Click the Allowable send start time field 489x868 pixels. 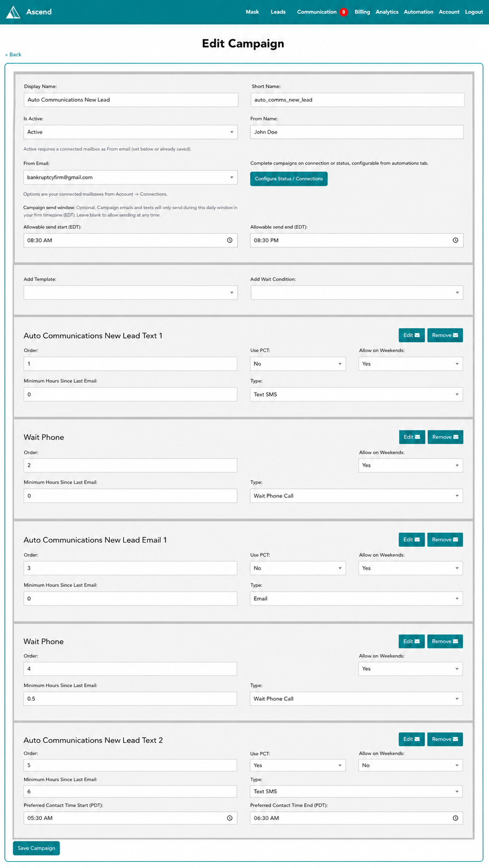[130, 240]
